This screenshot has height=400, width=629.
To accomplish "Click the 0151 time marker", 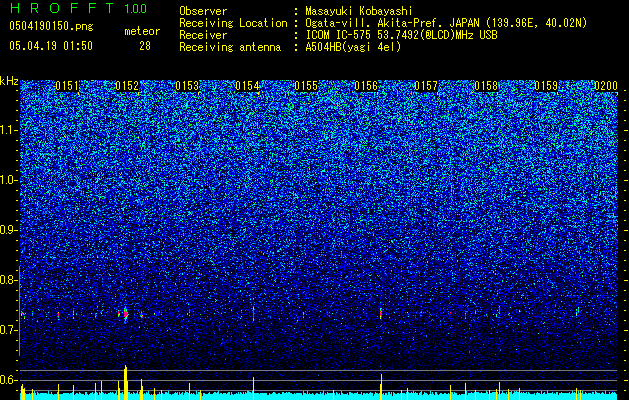I will coord(67,86).
